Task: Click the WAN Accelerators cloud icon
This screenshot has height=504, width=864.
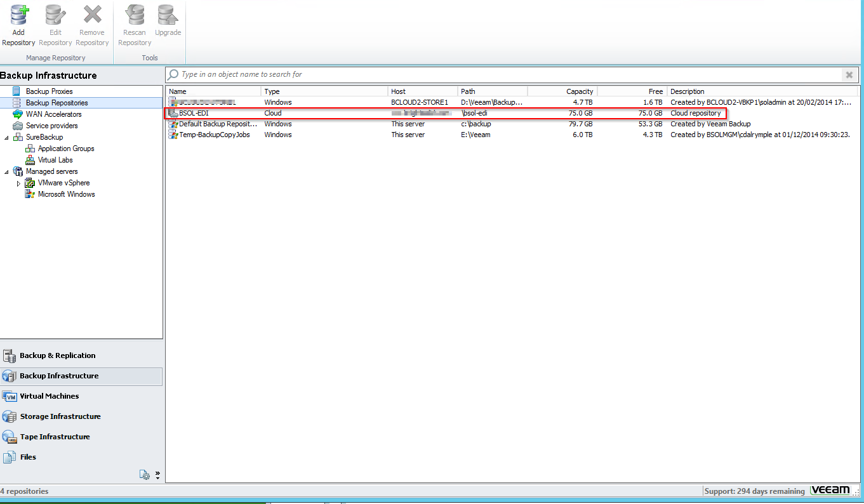Action: point(17,114)
